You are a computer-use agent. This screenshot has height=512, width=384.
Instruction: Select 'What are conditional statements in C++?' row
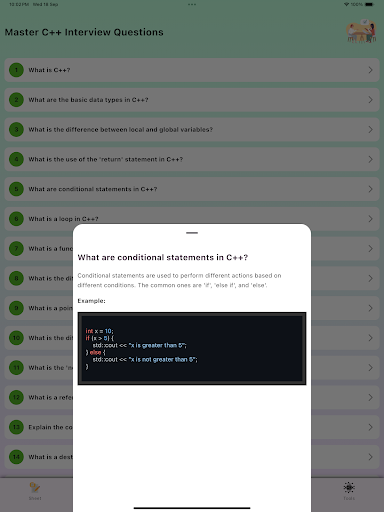click(192, 189)
